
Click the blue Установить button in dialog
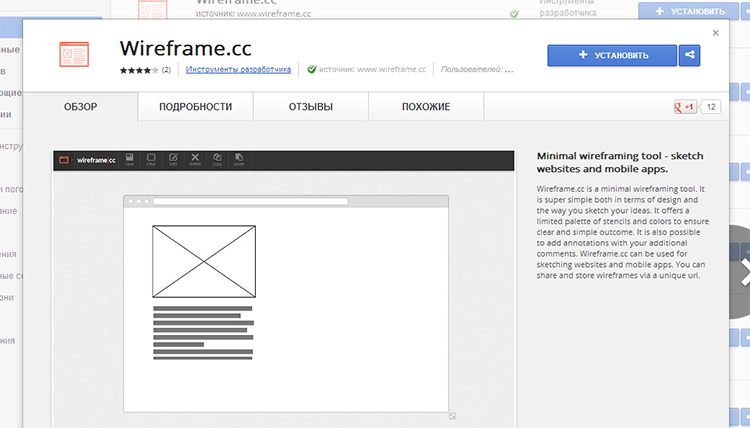coord(612,55)
